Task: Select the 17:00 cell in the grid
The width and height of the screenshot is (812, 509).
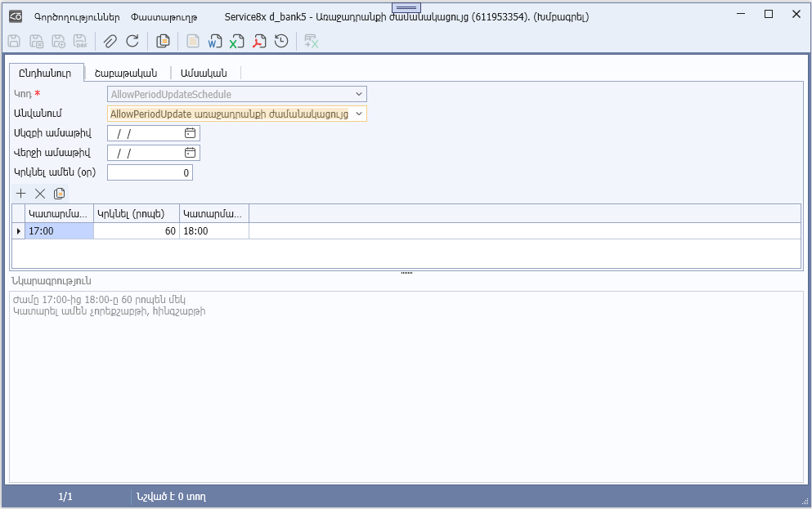Action: point(59,231)
